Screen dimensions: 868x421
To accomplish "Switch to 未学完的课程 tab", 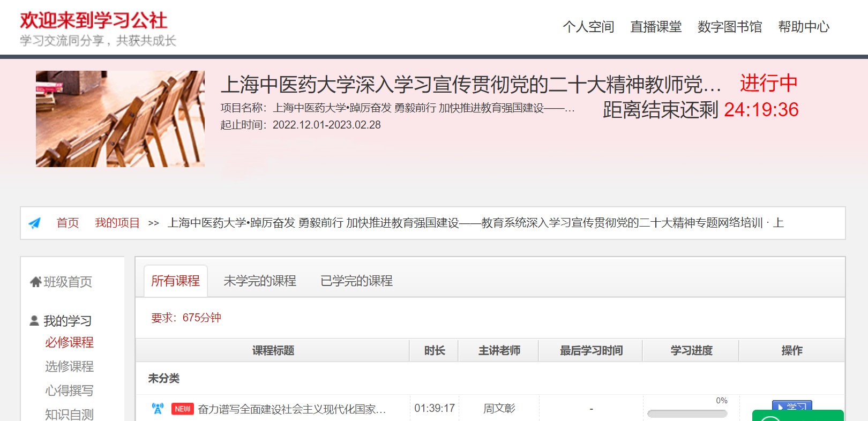I will (x=260, y=281).
